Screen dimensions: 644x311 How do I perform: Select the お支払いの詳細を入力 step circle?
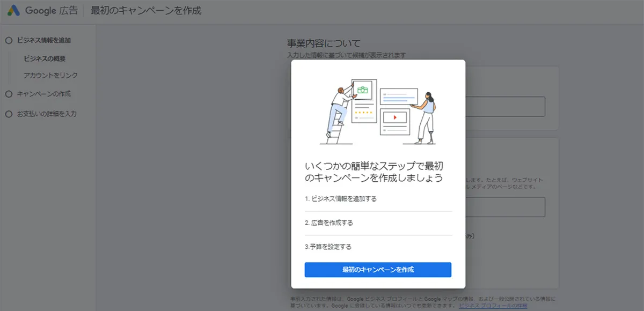pos(8,114)
